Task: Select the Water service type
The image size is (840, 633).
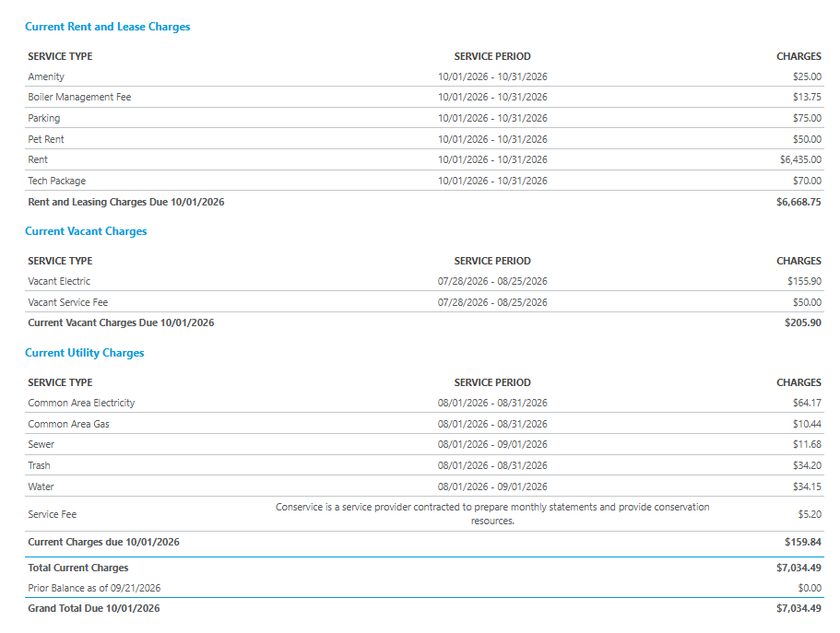Action: coord(41,486)
